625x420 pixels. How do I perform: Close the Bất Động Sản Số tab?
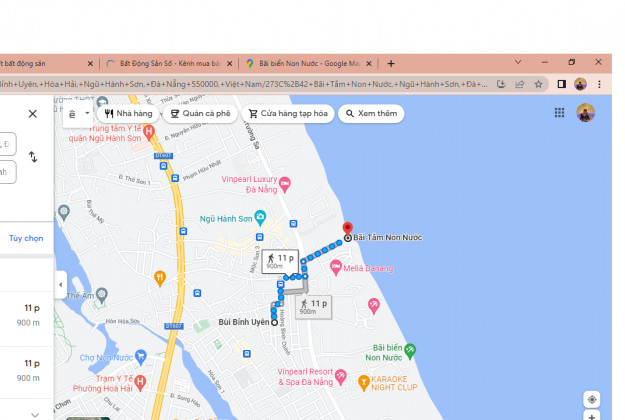(x=230, y=63)
